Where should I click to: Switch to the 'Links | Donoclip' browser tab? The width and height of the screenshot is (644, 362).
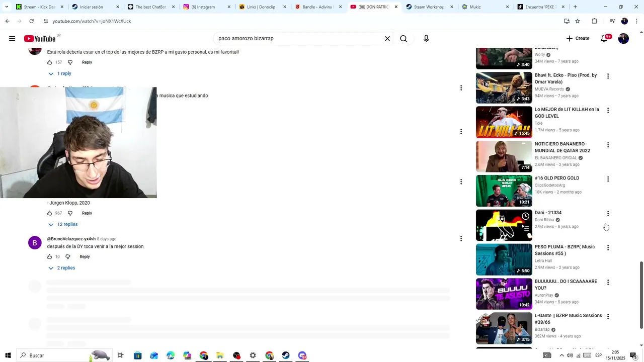[262, 7]
